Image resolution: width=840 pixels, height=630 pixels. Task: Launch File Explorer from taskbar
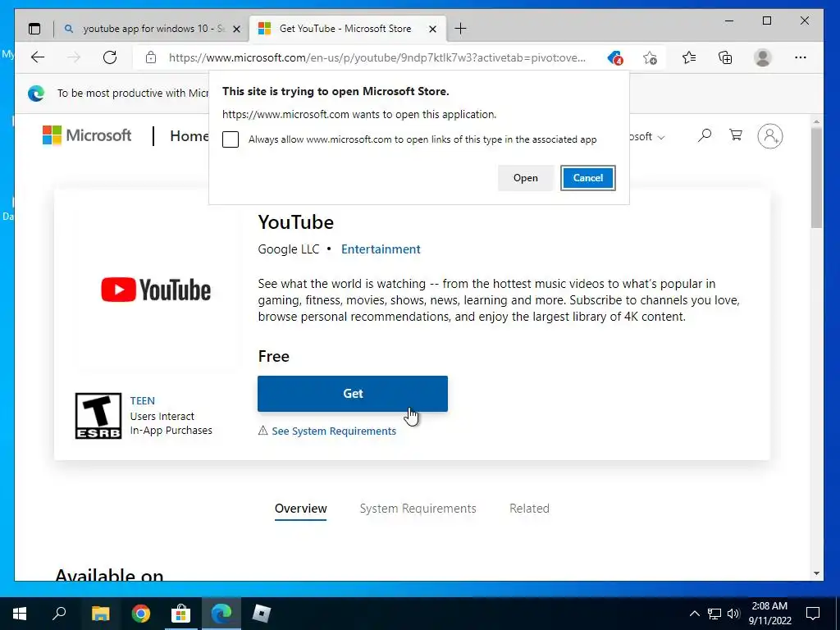[100, 614]
